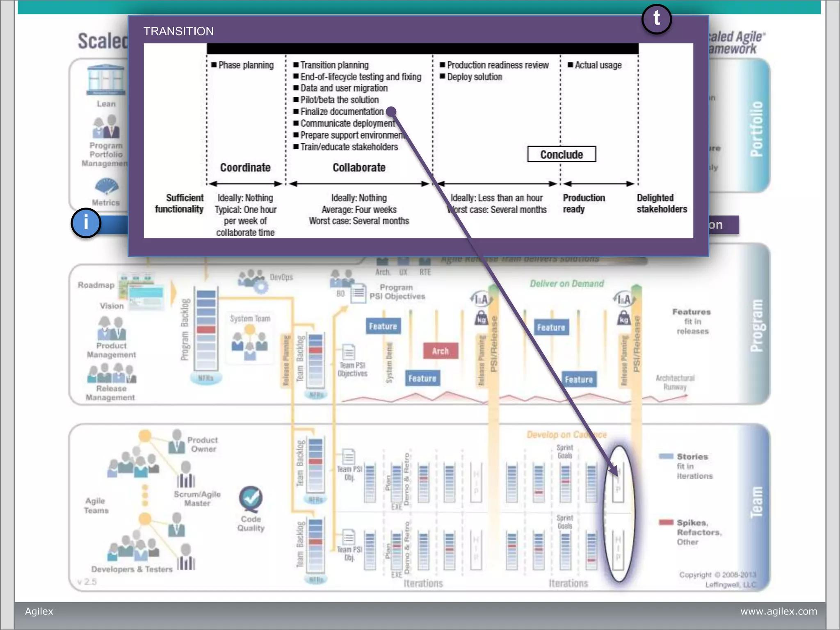840x630 pixels.
Task: Select the Program level side tab
Action: click(x=756, y=325)
